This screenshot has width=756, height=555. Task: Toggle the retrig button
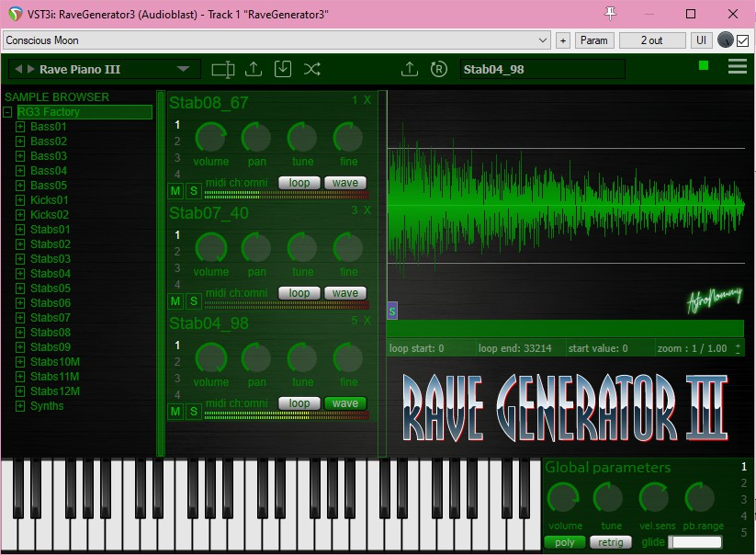tap(611, 542)
